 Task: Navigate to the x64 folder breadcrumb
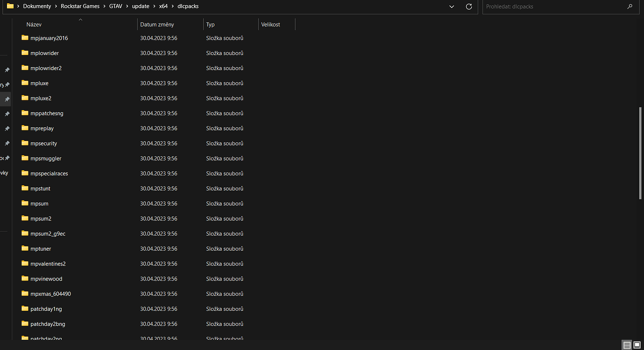163,6
